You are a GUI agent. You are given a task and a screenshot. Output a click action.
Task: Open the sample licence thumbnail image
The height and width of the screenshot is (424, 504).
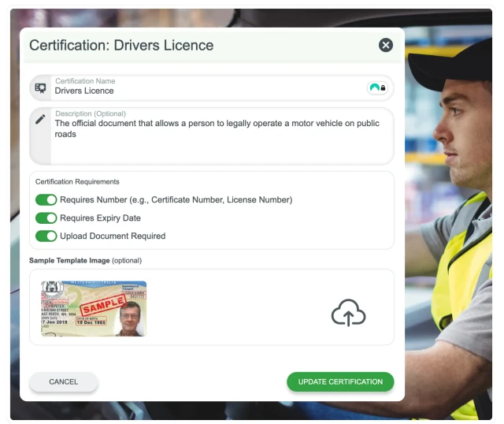pyautogui.click(x=94, y=308)
